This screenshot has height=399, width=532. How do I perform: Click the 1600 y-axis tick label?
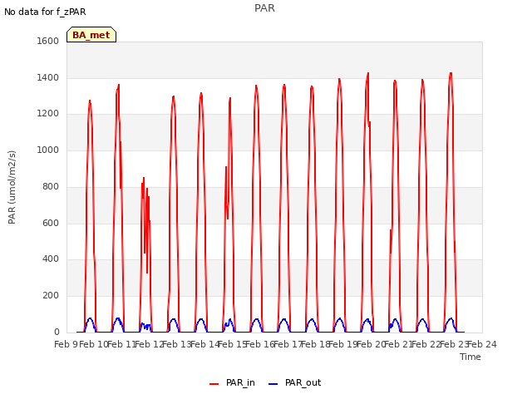coord(48,41)
